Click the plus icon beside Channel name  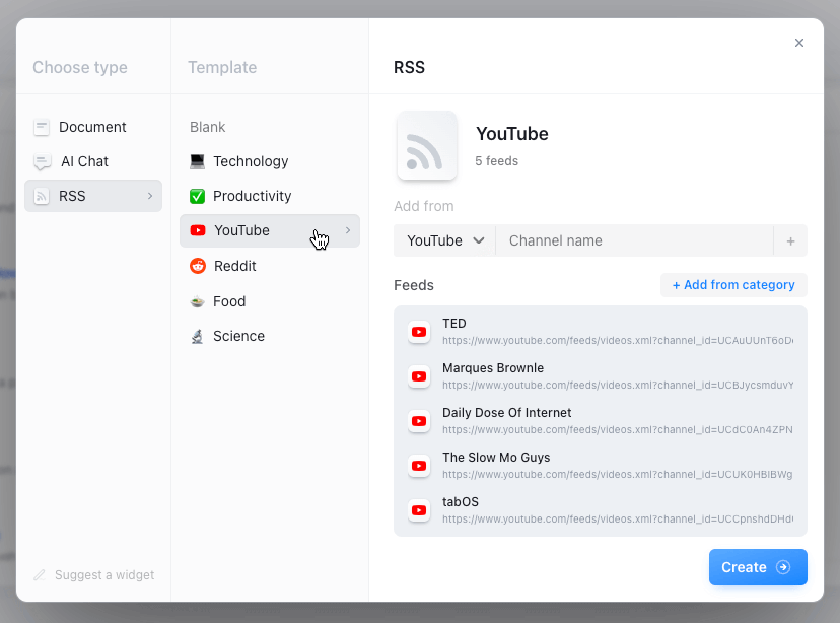point(790,241)
